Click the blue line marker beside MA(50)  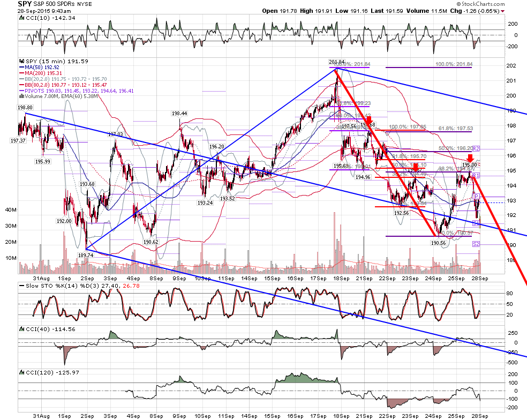[x=22, y=67]
